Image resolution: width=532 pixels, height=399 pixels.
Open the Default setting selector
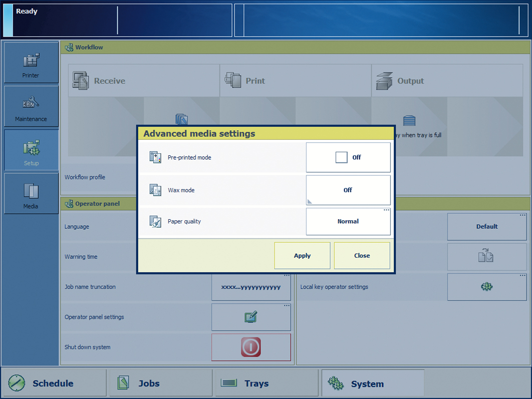(486, 227)
